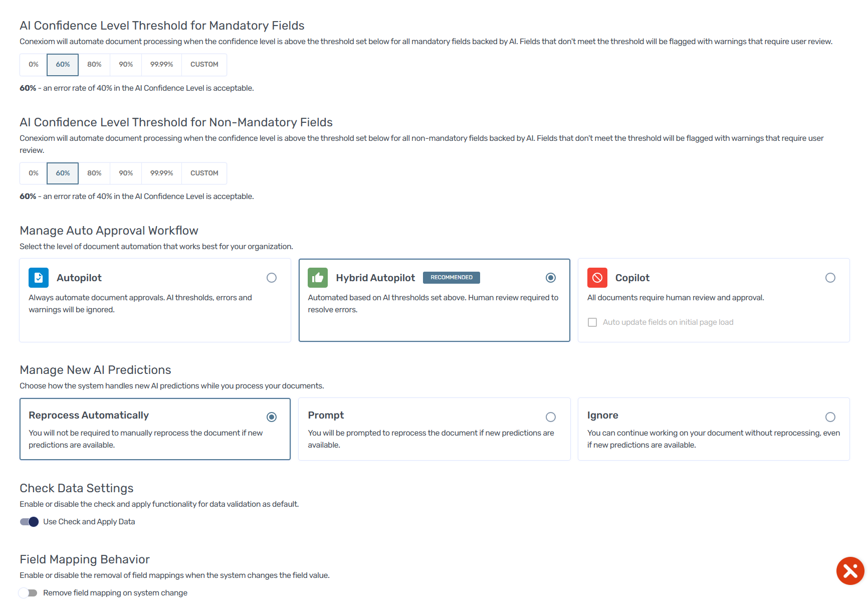Choose CUSTOM threshold for non-mandatory fields
This screenshot has width=868, height=608.
coord(204,173)
